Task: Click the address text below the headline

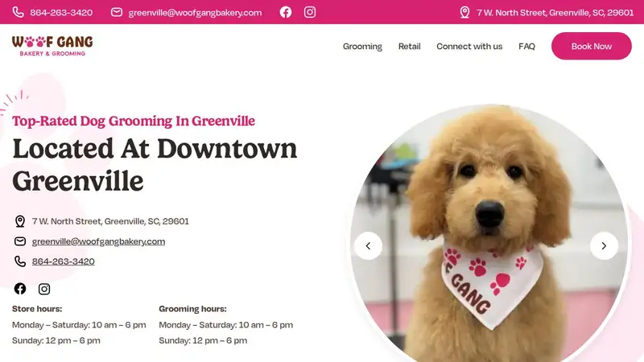Action: (x=110, y=221)
